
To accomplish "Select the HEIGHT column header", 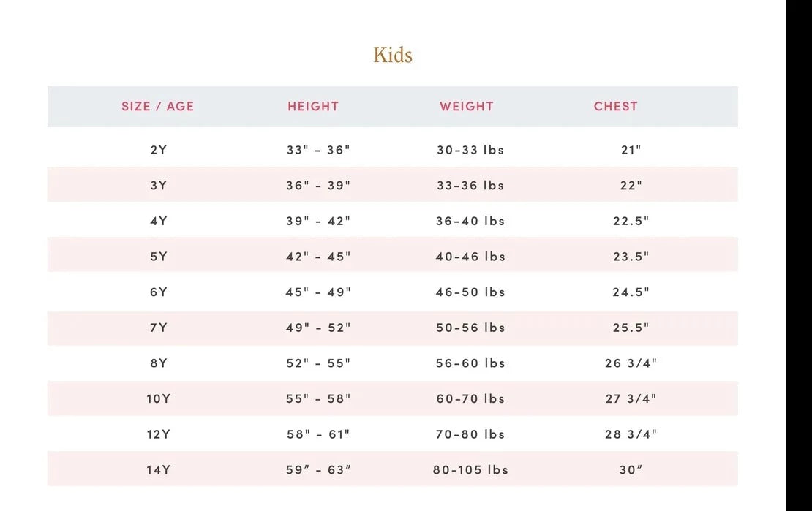I will [x=313, y=106].
